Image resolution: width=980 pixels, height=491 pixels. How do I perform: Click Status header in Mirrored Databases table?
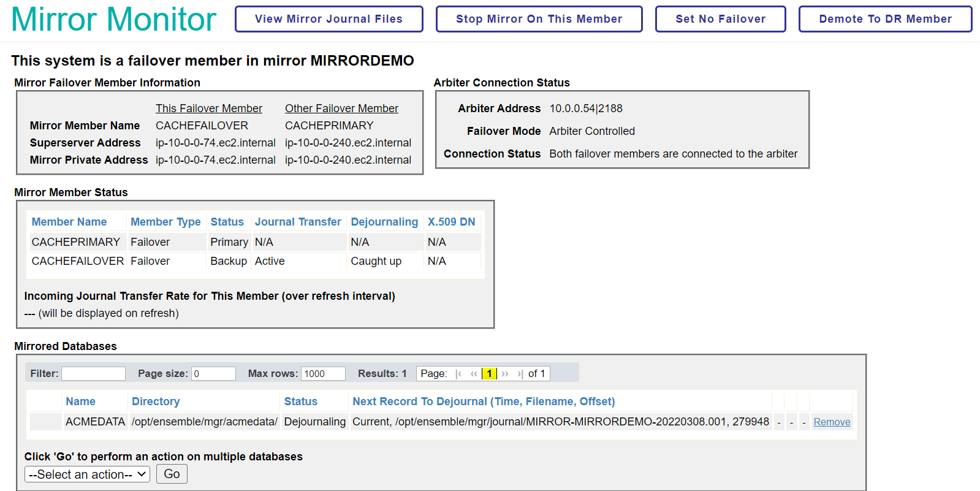click(x=300, y=402)
